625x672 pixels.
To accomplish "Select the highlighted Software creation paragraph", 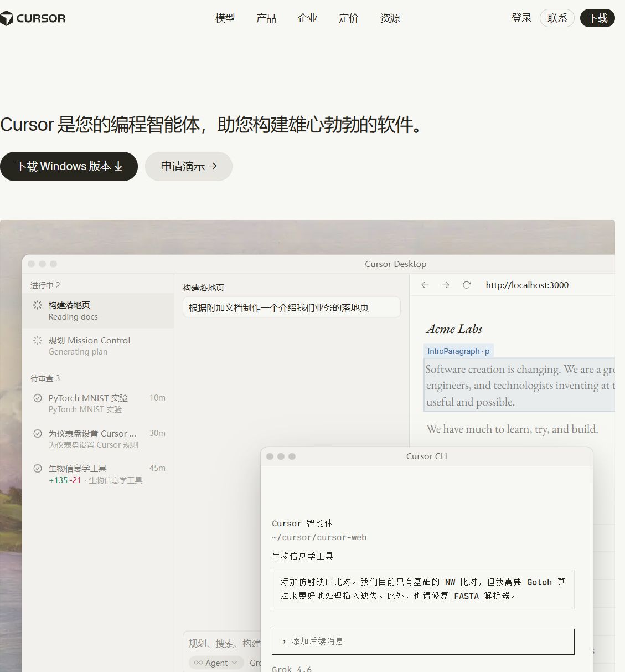I will (519, 385).
